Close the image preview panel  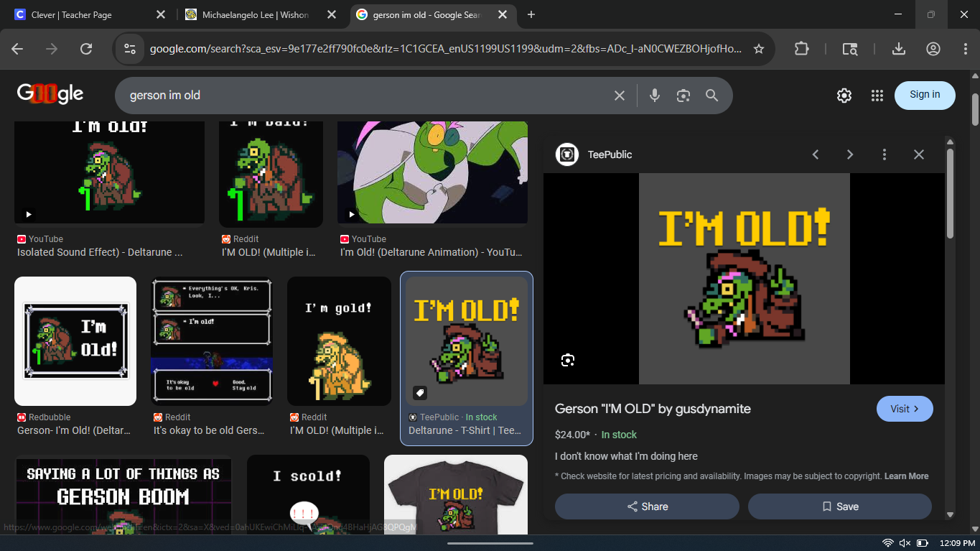pyautogui.click(x=919, y=154)
